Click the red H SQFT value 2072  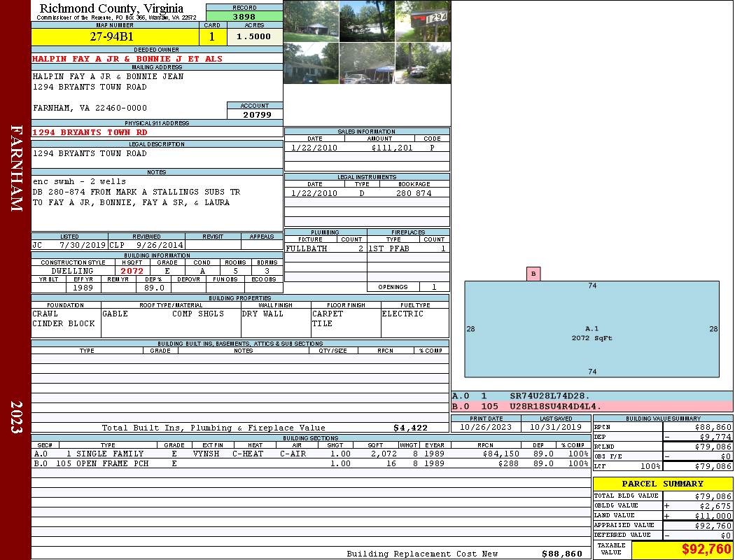132,271
